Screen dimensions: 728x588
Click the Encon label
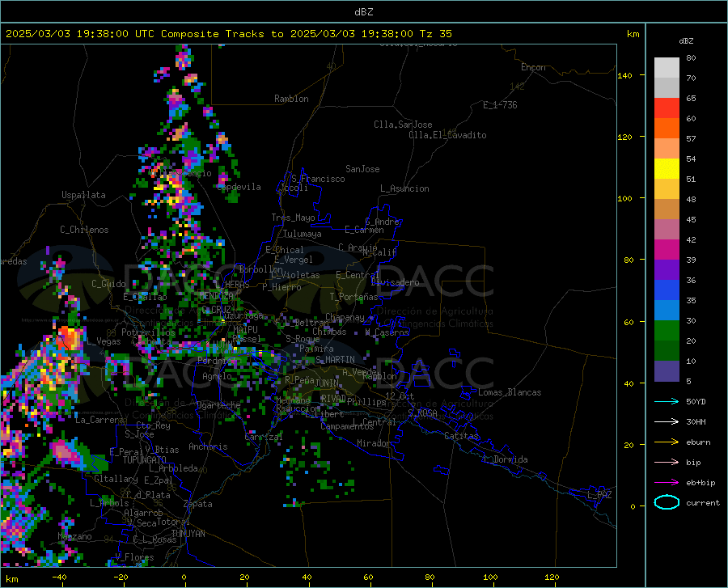click(533, 67)
